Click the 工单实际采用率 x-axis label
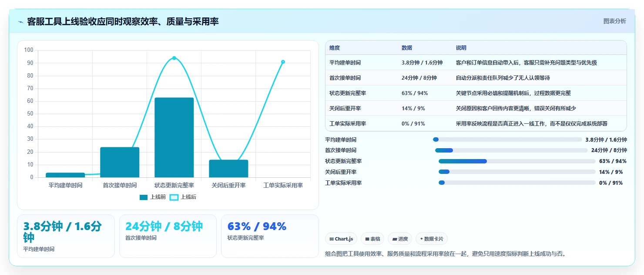 coord(283,185)
